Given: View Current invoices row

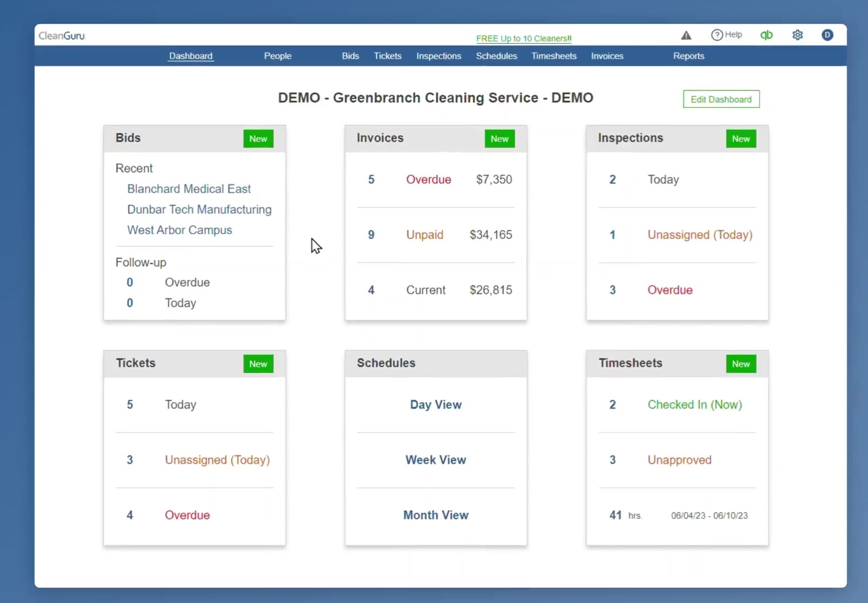Looking at the screenshot, I should (x=436, y=290).
